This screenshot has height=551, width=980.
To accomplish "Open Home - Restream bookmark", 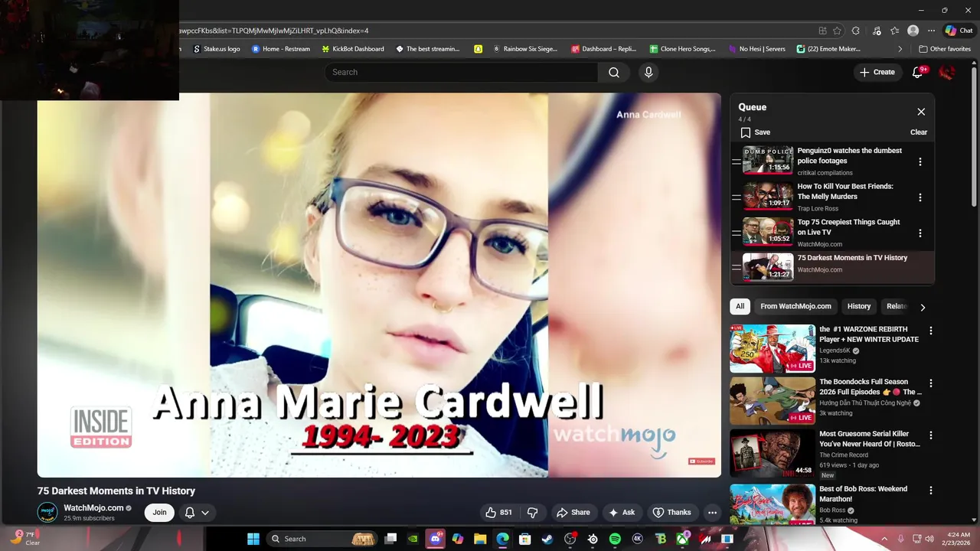I will coord(281,49).
